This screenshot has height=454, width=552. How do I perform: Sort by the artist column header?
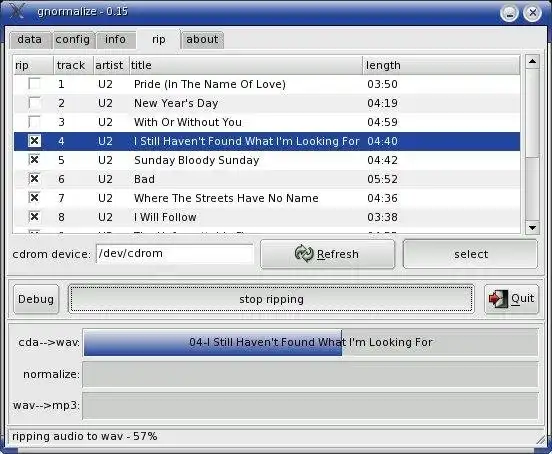111,65
